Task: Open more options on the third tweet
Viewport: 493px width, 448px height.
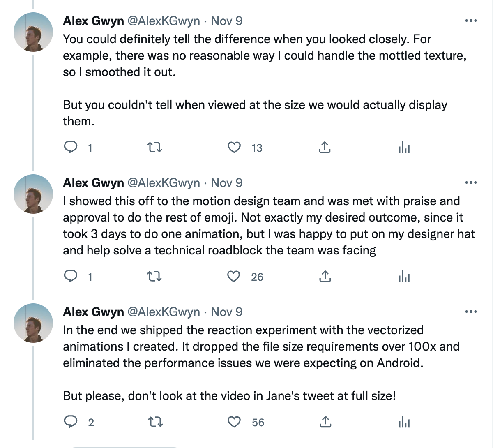Action: point(471,312)
